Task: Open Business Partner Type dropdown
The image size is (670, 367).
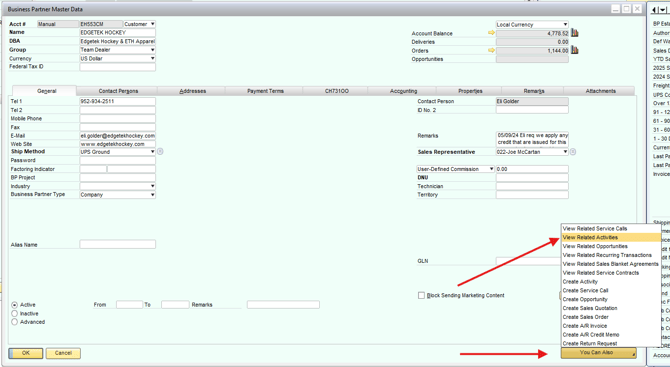Action: click(118, 195)
